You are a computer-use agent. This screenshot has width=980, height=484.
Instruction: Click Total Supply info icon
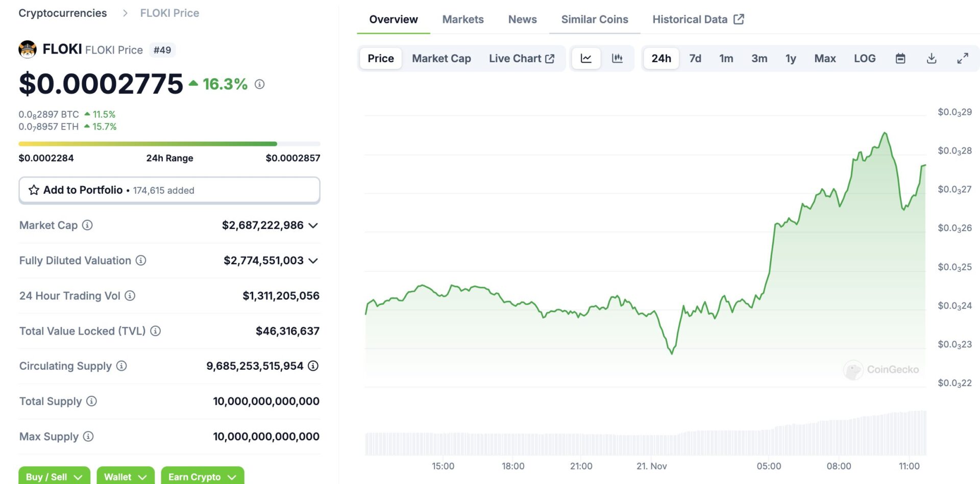(91, 401)
